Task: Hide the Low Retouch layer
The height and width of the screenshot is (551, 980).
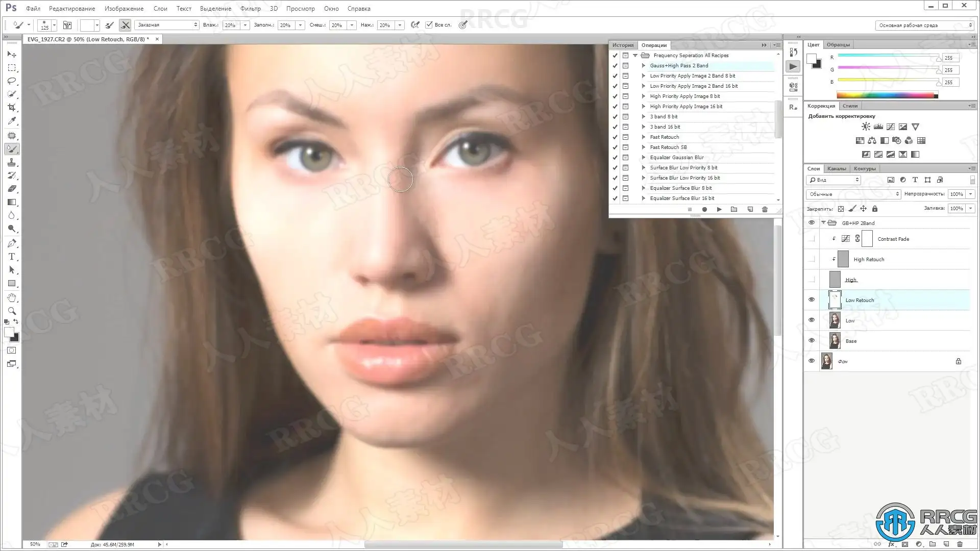Action: pyautogui.click(x=812, y=300)
